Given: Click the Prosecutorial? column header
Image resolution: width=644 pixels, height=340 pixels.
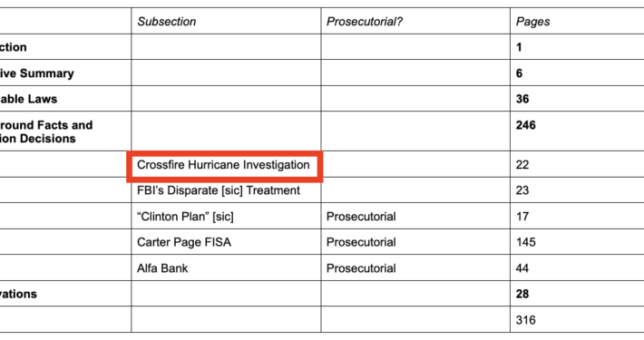Looking at the screenshot, I should (x=365, y=22).
